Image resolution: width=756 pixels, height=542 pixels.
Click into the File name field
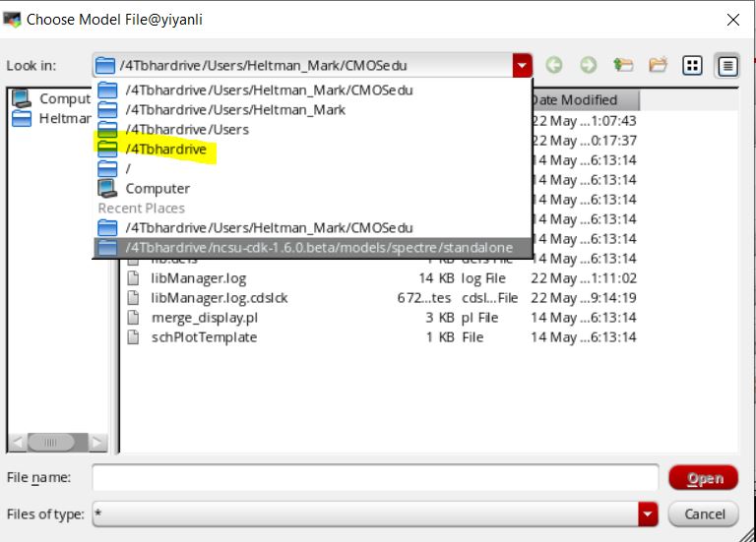[x=374, y=478]
